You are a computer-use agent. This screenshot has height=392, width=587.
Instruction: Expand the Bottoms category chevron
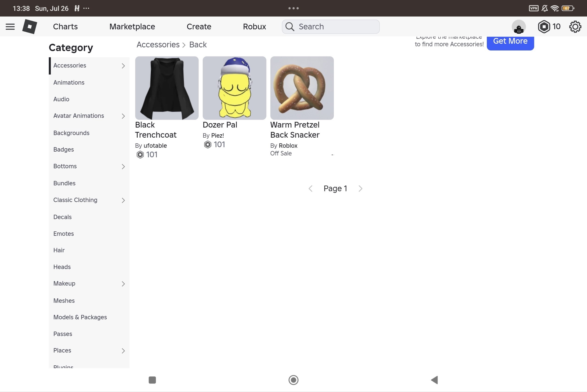[123, 167]
